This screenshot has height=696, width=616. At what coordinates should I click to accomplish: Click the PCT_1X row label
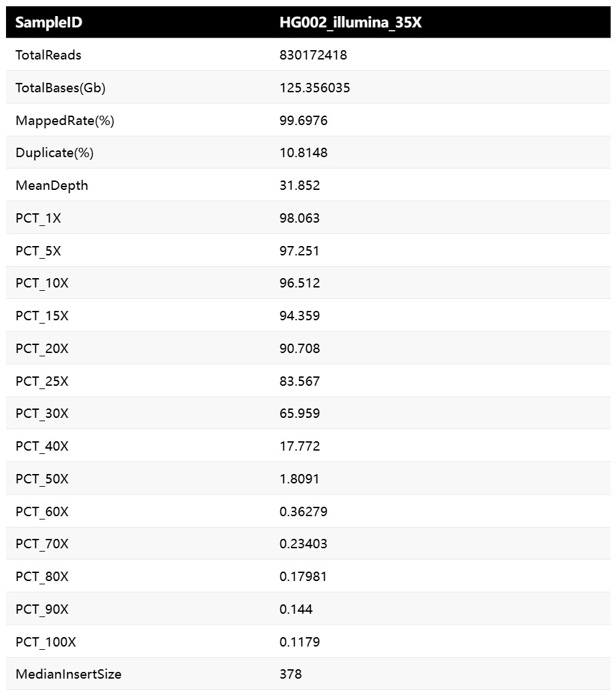point(38,218)
